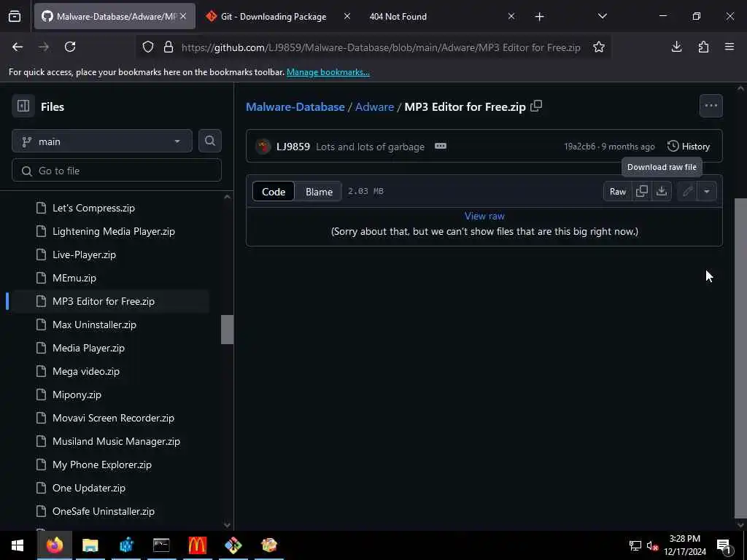Switch to Git Downloading Package tab

(x=274, y=16)
